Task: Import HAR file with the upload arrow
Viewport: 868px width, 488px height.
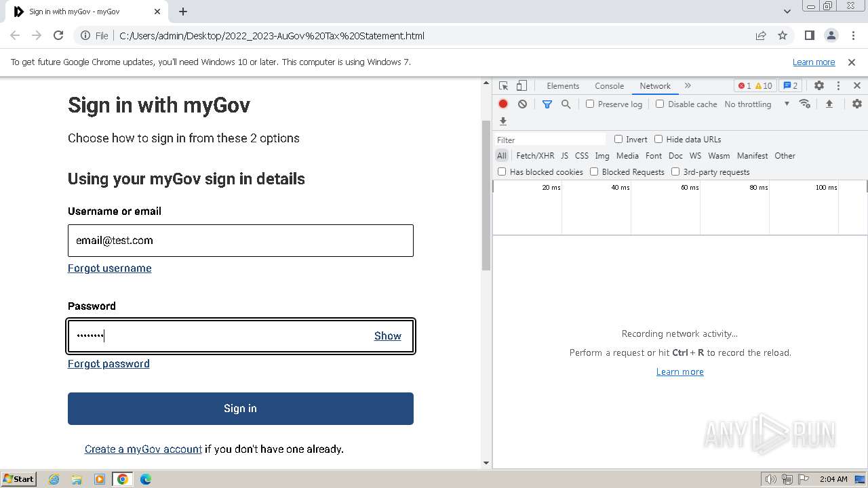Action: [x=829, y=104]
